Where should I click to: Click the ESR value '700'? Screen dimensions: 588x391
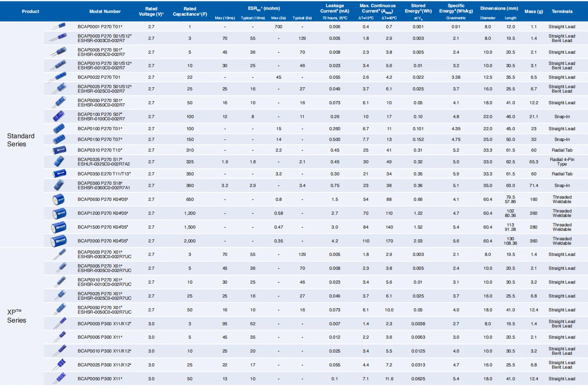click(278, 27)
